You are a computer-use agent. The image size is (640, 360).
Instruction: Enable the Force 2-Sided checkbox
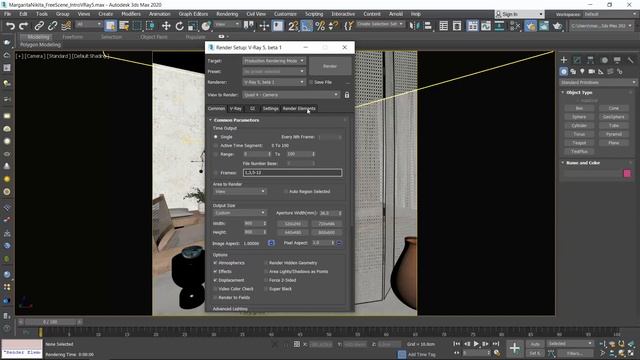point(266,280)
